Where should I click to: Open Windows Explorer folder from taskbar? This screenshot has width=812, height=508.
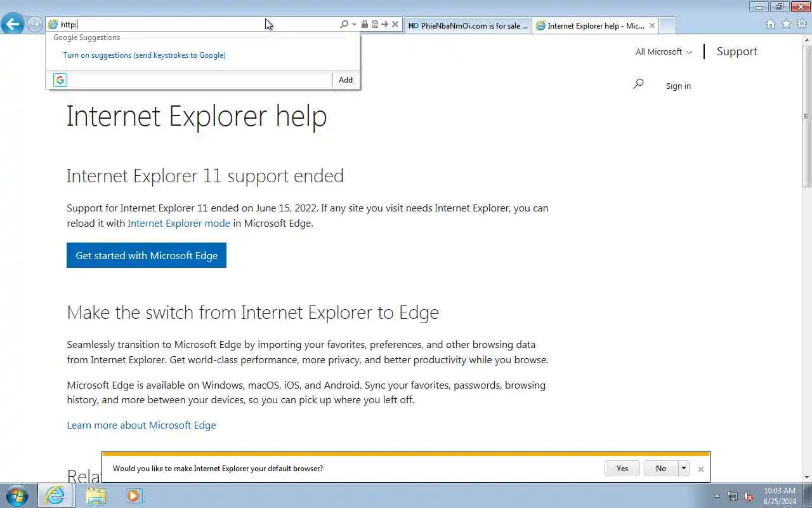(96, 495)
